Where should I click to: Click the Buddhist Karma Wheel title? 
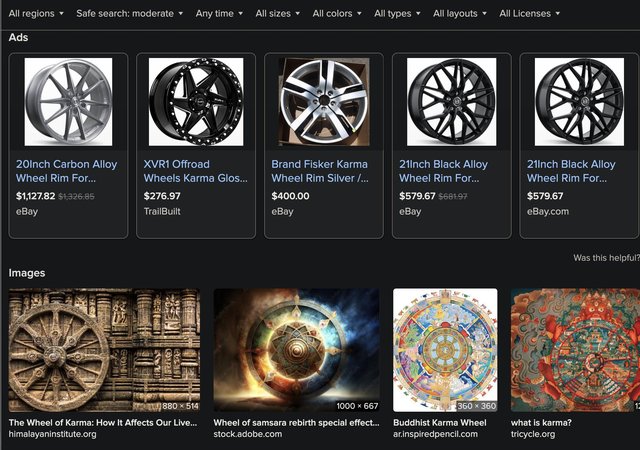point(440,423)
